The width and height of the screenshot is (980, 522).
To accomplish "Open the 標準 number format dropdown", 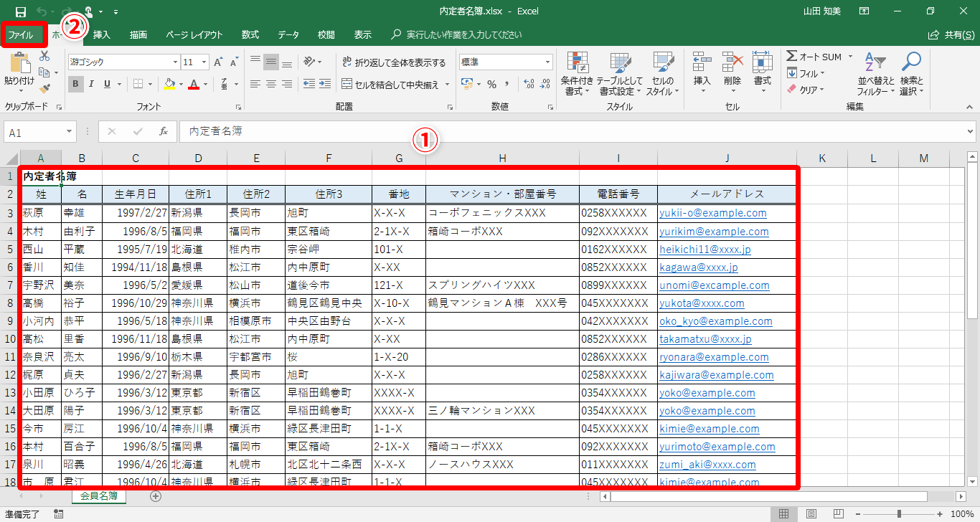I will tap(547, 62).
